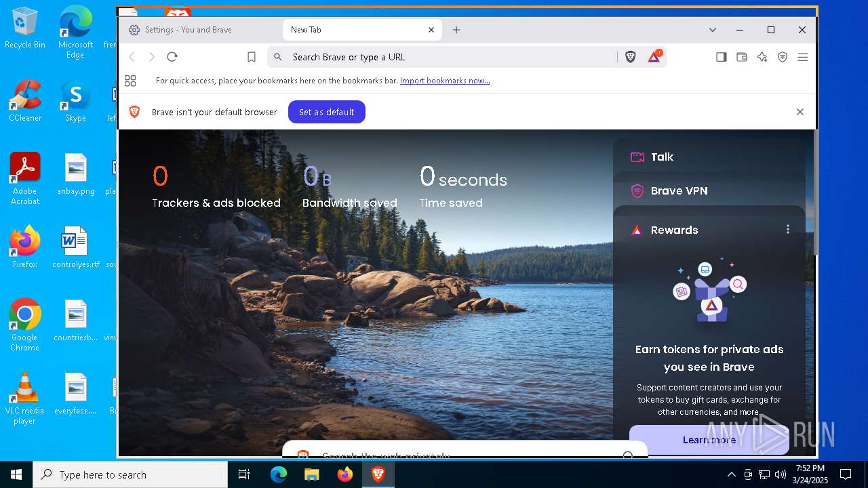Switch to Settings - You and Brave tab

[201, 30]
